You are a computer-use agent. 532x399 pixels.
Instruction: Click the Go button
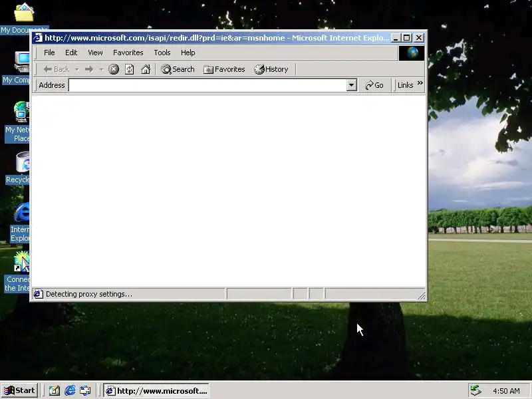pyautogui.click(x=374, y=85)
